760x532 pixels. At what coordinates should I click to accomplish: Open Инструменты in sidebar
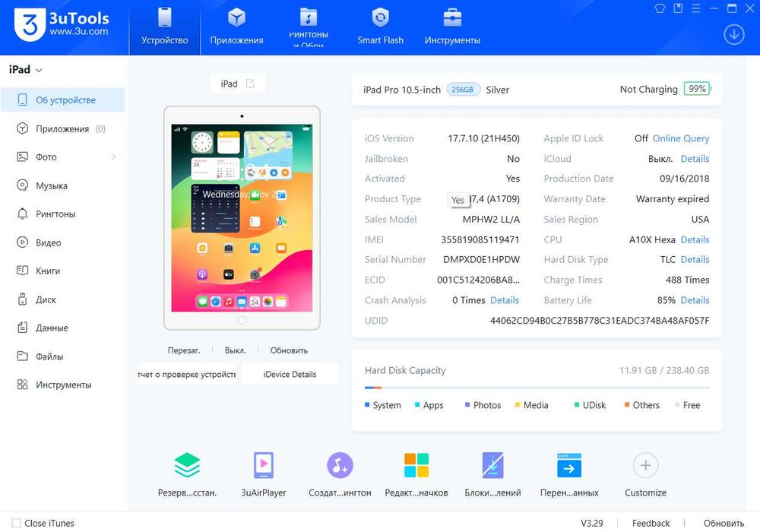tap(63, 385)
